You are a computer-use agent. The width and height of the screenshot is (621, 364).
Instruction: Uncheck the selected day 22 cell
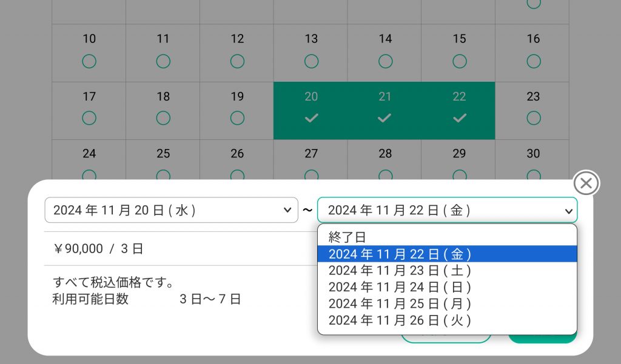pos(459,118)
